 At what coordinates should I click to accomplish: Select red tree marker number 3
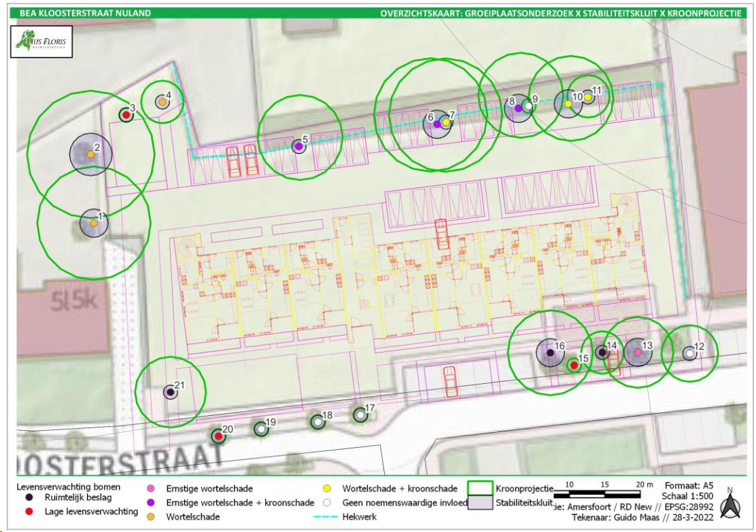click(x=126, y=115)
